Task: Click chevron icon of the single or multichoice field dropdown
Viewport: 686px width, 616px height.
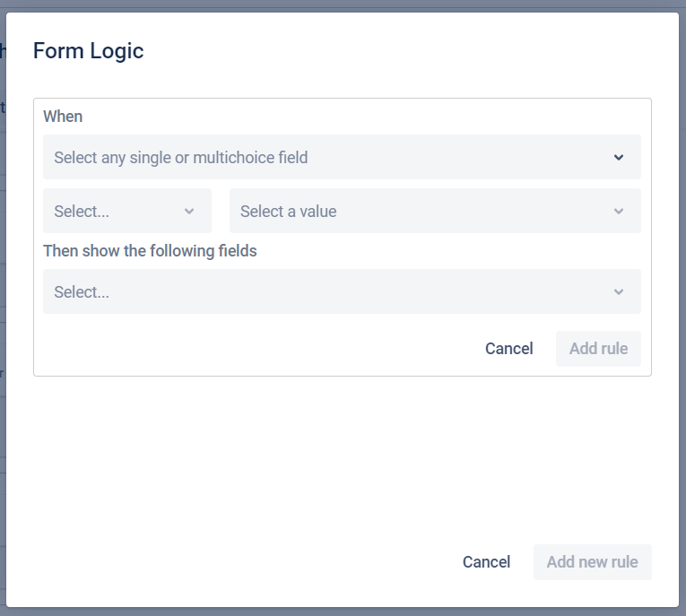Action: tap(618, 158)
